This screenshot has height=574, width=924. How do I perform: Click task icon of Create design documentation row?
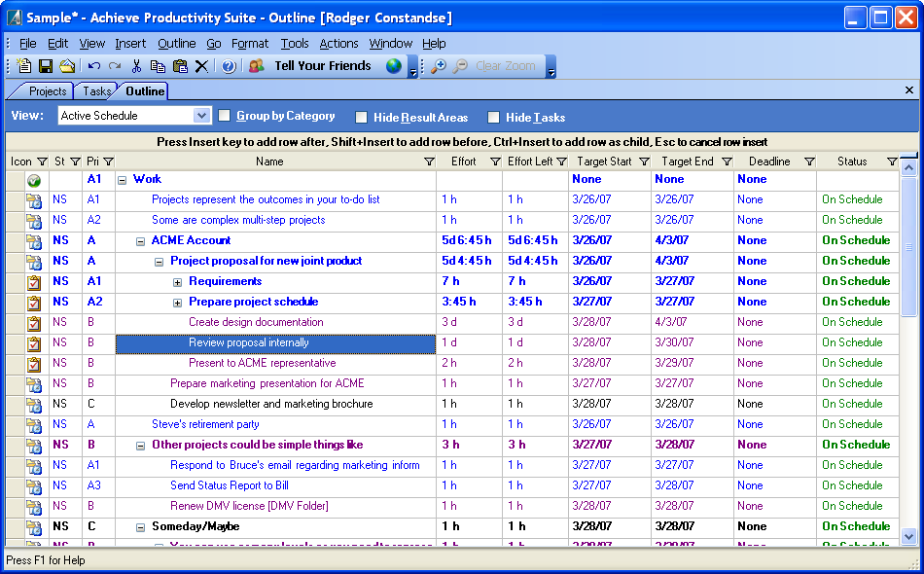coord(34,323)
